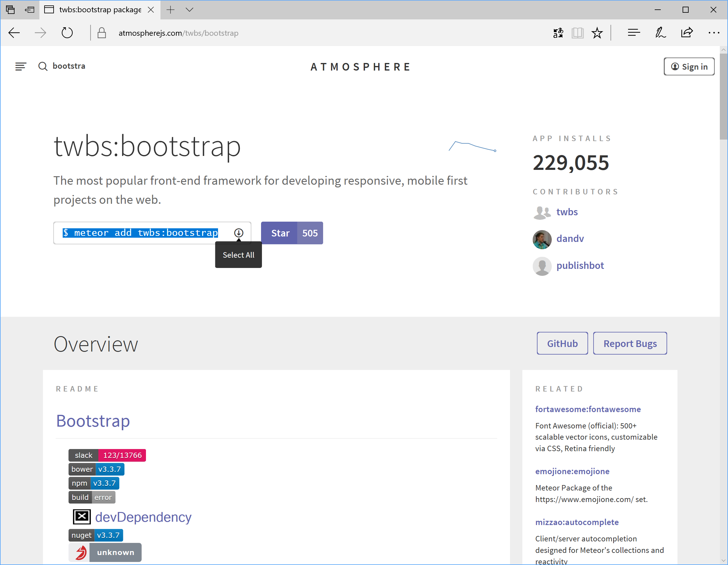Toggle reading view
The height and width of the screenshot is (565, 728).
(578, 32)
